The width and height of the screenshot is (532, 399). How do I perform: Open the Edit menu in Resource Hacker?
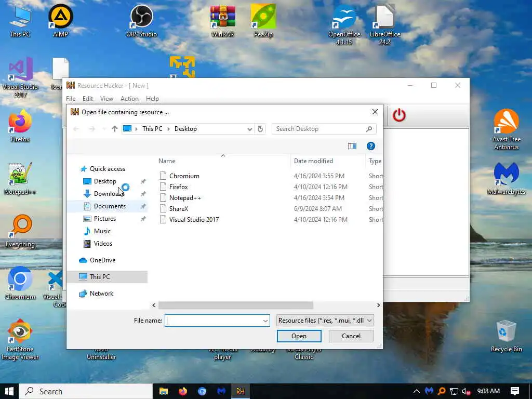87,99
